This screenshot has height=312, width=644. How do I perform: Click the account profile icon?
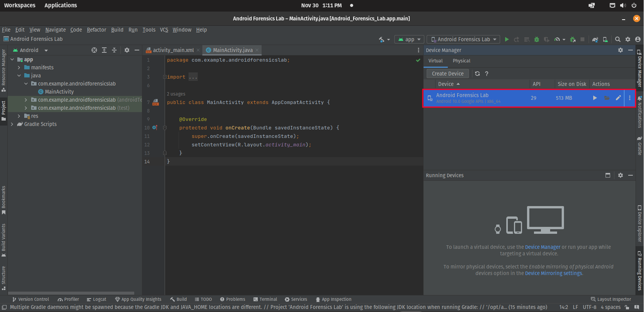pyautogui.click(x=638, y=39)
